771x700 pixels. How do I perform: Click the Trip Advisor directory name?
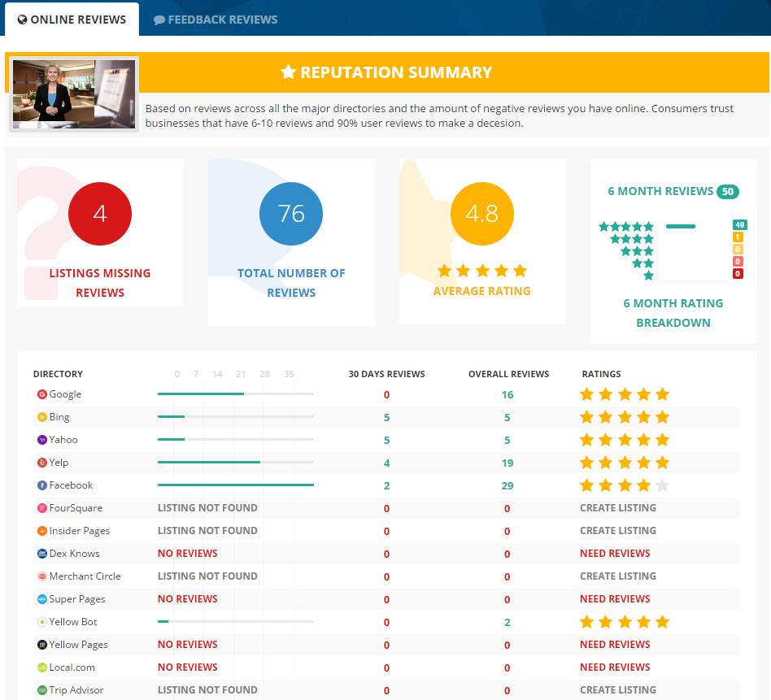[x=76, y=690]
